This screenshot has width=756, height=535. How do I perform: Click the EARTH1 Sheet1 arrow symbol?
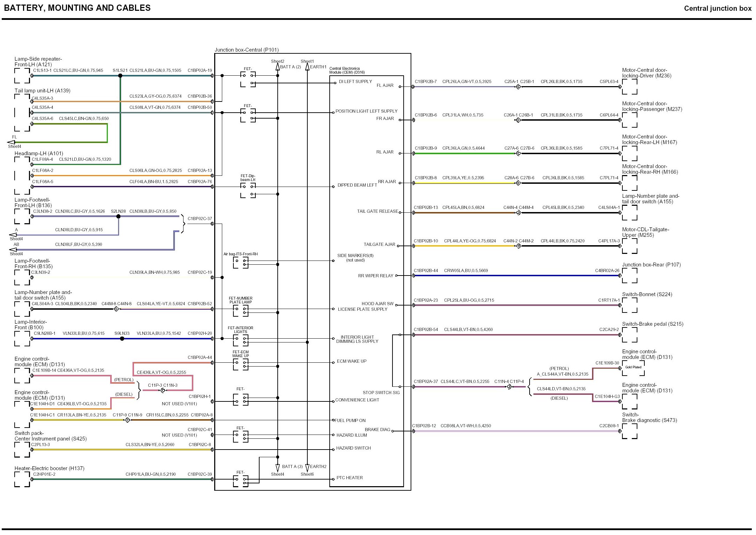coord(307,67)
